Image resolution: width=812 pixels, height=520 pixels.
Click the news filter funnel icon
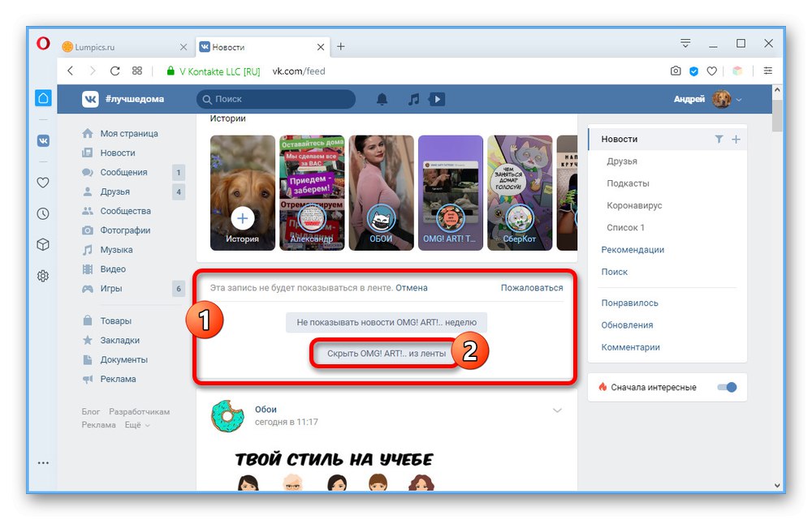(x=719, y=140)
